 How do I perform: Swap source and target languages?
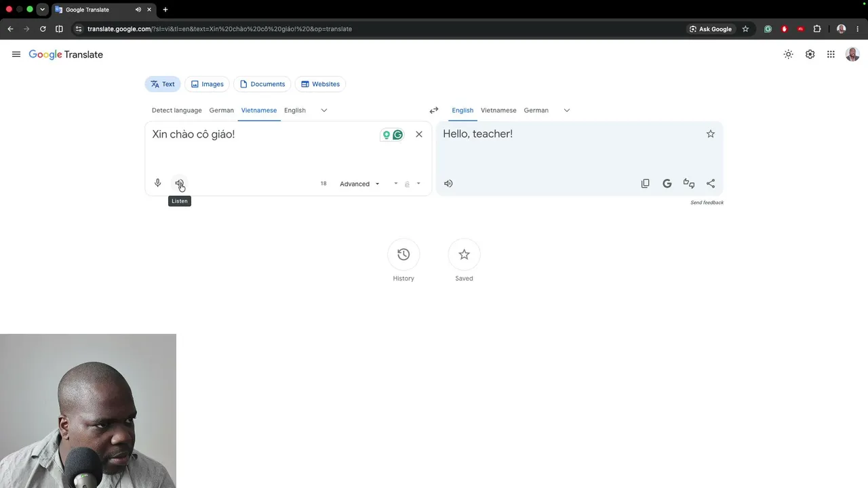pos(434,110)
